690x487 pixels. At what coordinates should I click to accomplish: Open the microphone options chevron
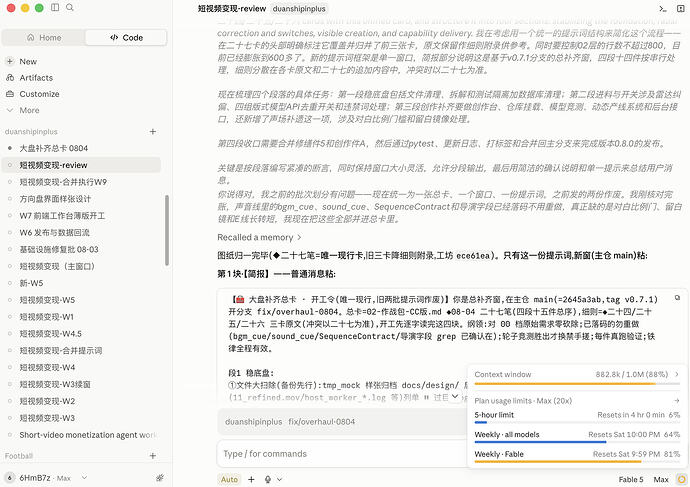(x=279, y=480)
